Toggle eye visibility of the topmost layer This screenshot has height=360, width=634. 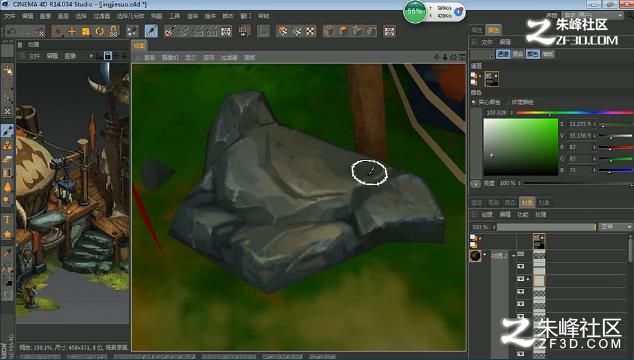coord(521,254)
